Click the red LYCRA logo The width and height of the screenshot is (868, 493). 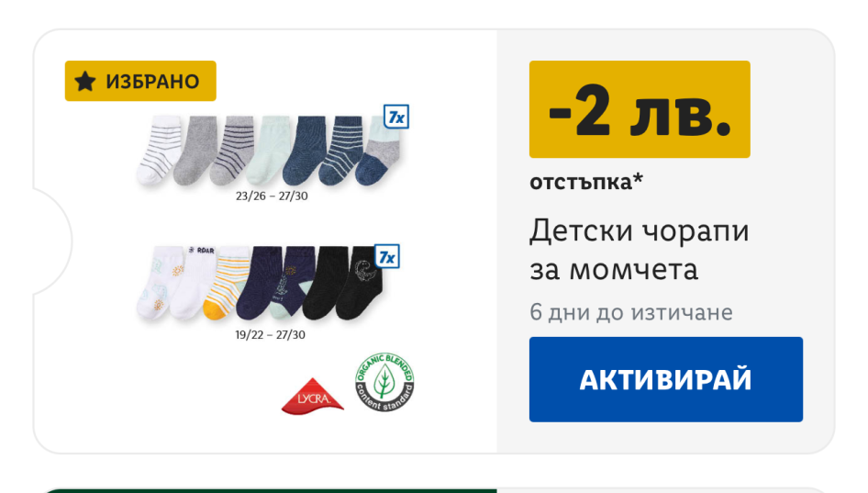[313, 396]
